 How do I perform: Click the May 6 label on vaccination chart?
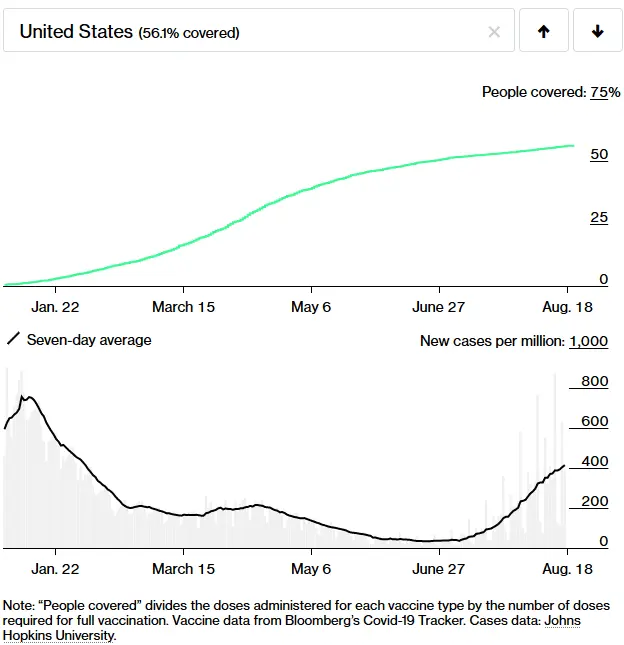pos(311,306)
